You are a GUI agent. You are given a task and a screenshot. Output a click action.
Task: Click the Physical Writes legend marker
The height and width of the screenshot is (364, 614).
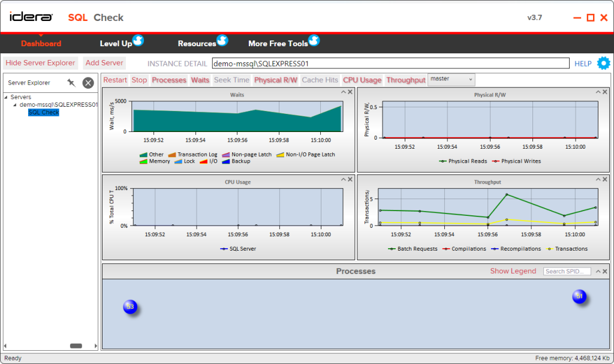click(x=495, y=161)
